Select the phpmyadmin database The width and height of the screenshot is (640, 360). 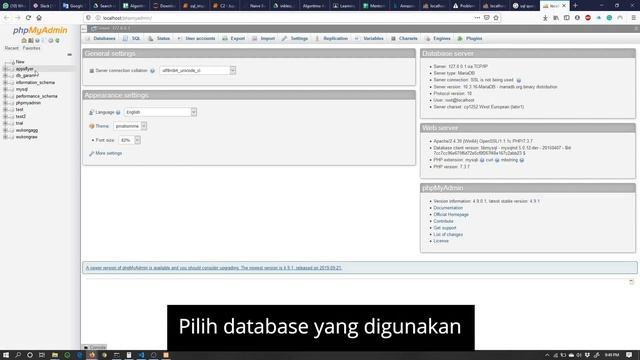pyautogui.click(x=28, y=103)
